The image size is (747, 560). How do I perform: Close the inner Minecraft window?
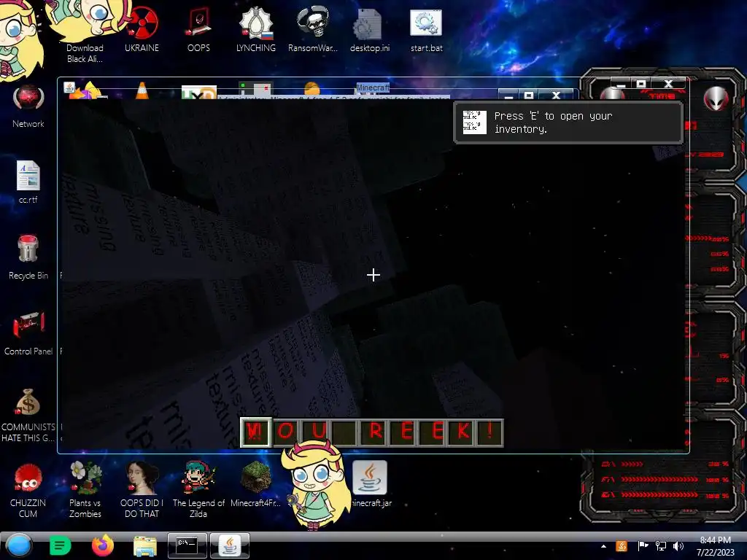click(556, 96)
